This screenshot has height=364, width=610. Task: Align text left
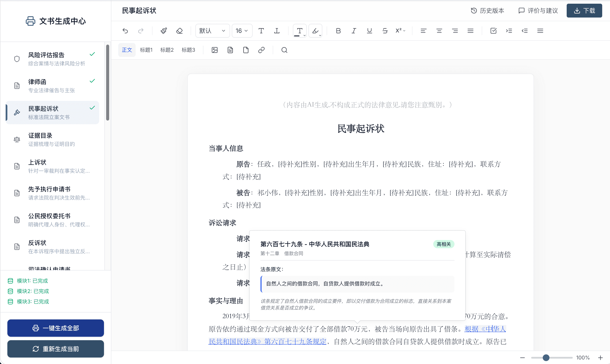[x=423, y=31]
